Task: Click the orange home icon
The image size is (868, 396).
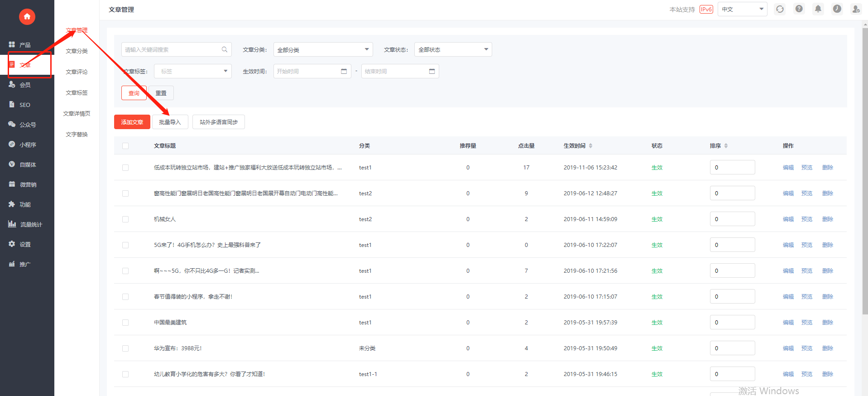Action: click(x=27, y=17)
